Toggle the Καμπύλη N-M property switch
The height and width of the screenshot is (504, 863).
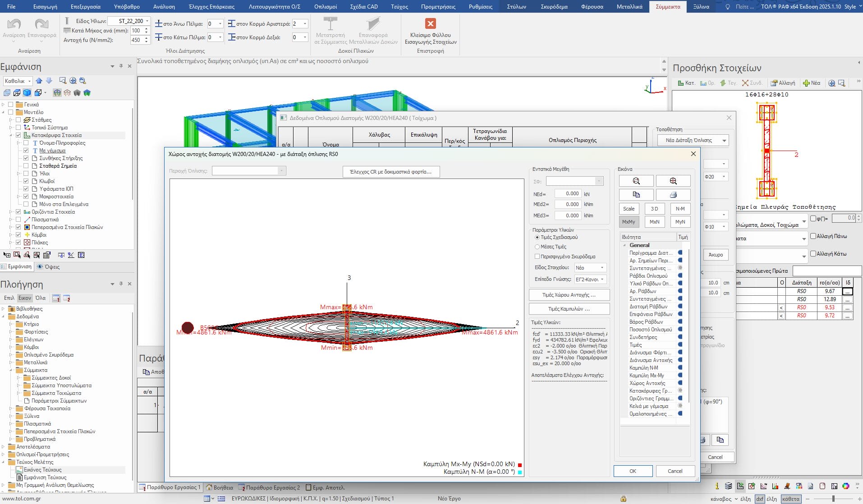pos(680,368)
